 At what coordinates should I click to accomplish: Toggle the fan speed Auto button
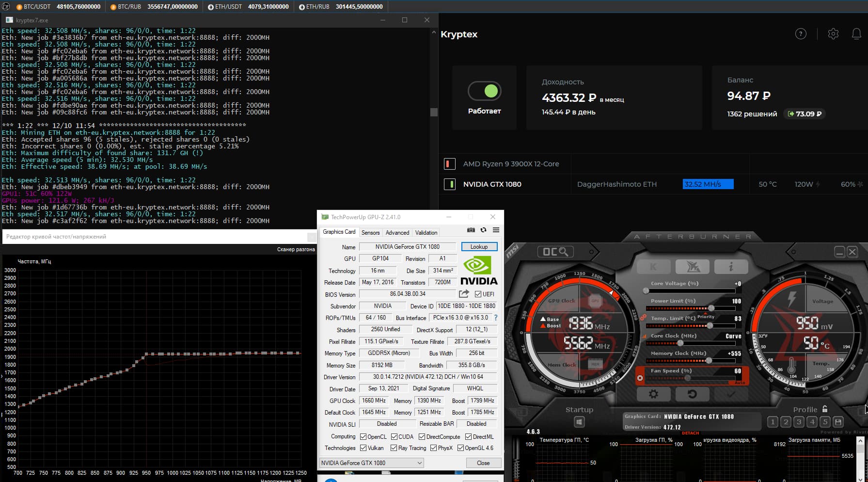740,383
